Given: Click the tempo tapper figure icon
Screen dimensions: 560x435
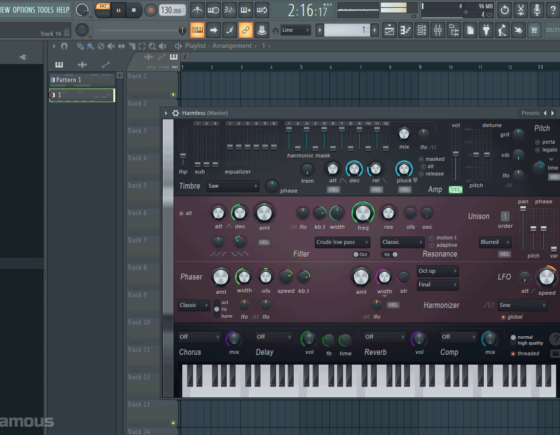Looking at the screenshot, I should point(502,30).
